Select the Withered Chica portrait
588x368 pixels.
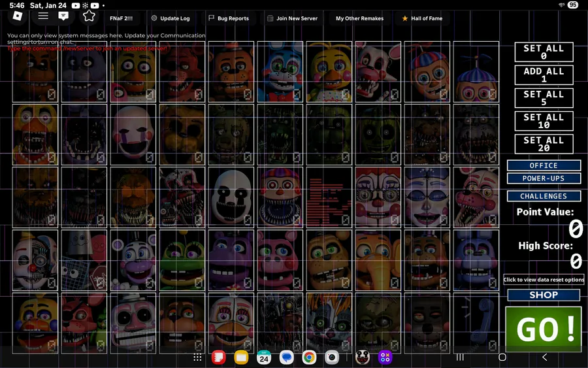[x=35, y=135]
